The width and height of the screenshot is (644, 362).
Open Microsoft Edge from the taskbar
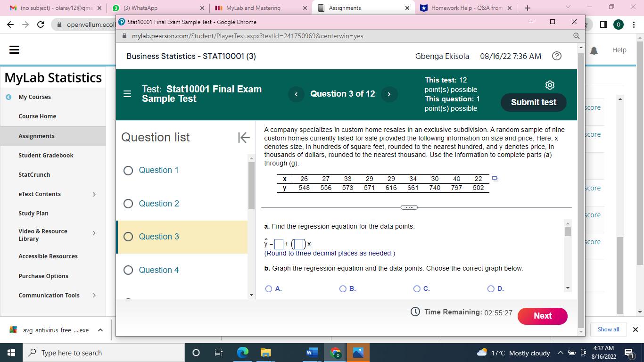click(242, 353)
